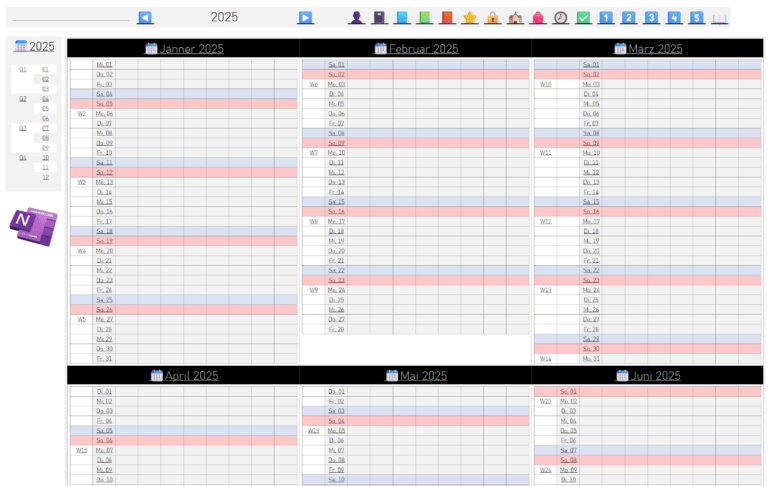The width and height of the screenshot is (768, 486).
Task: Select month 08 in the sidebar
Action: 45,138
